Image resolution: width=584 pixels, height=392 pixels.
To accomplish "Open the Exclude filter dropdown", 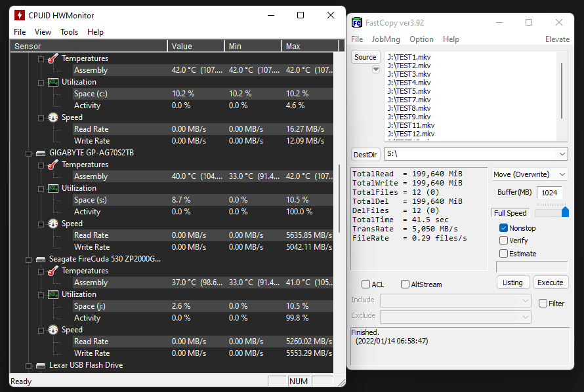I will [x=526, y=317].
